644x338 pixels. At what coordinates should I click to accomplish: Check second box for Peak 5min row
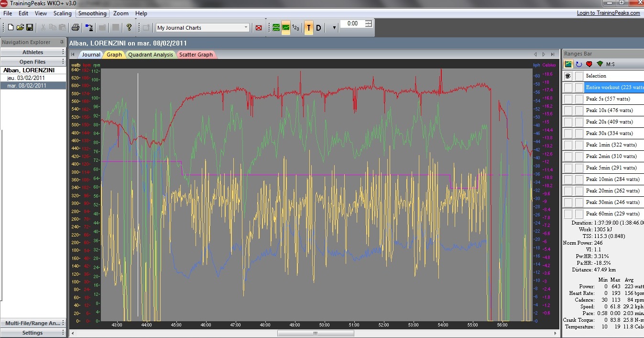click(x=579, y=168)
